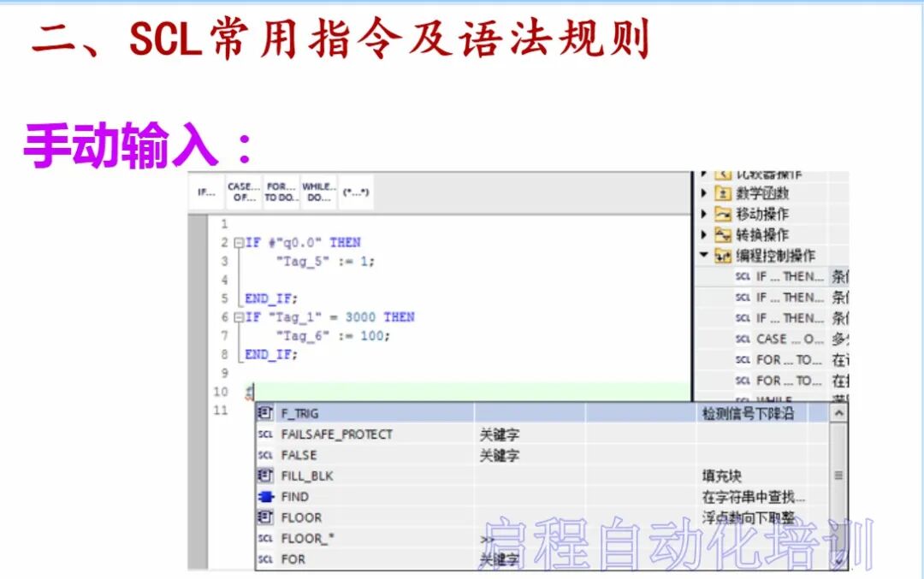Click the SCL icon beside FLOOR_*
This screenshot has width=924, height=579.
(266, 538)
